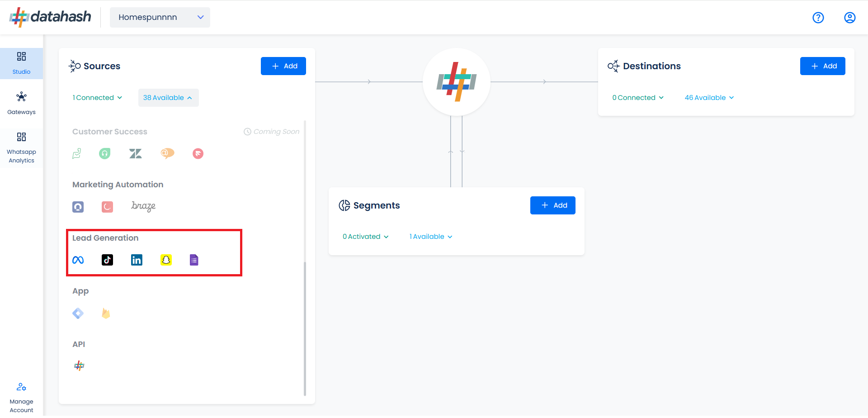Collapse the 38 Available sources list
This screenshot has height=418, width=868.
(x=168, y=98)
